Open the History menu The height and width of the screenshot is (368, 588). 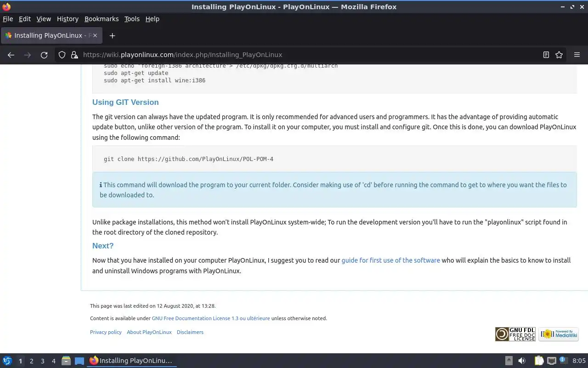click(x=68, y=19)
